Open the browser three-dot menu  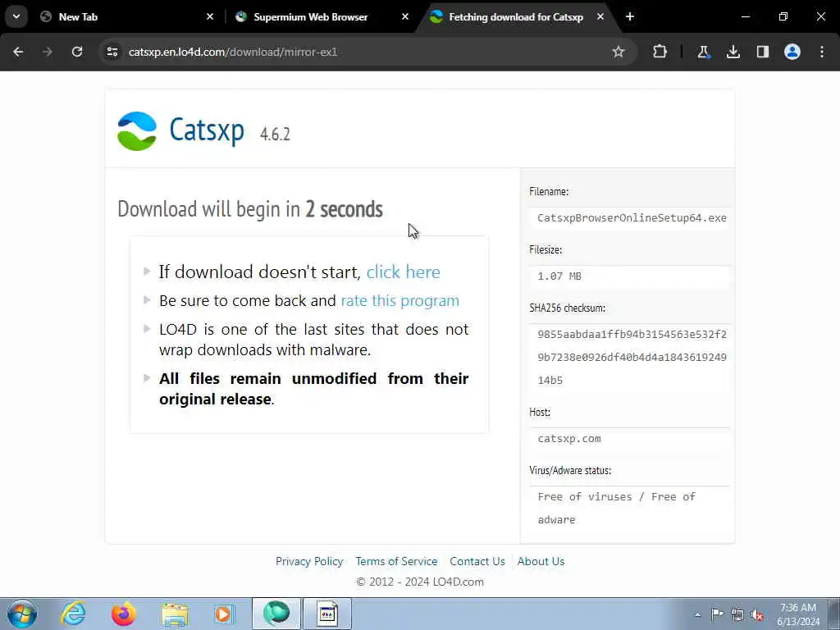822,52
